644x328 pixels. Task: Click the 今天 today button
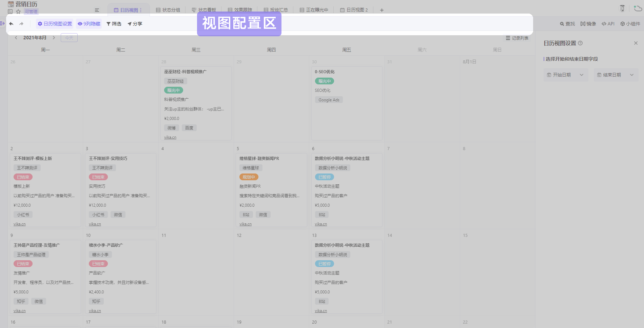(69, 38)
